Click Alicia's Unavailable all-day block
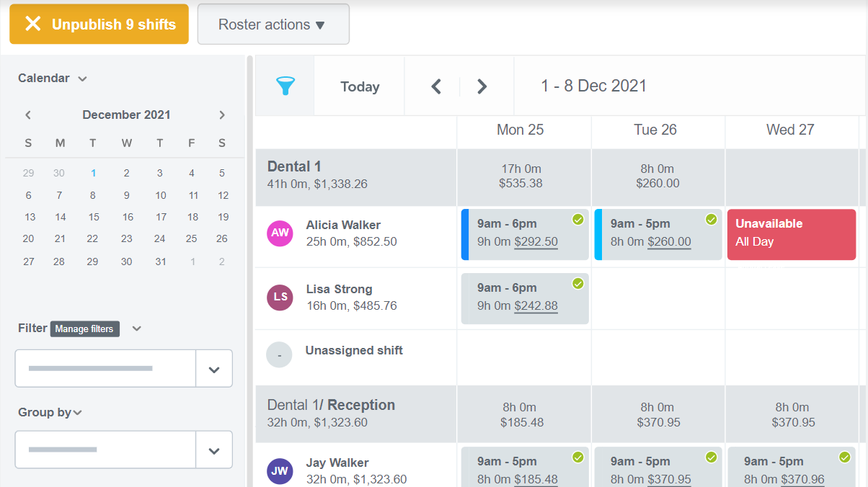The width and height of the screenshot is (868, 487). [791, 234]
